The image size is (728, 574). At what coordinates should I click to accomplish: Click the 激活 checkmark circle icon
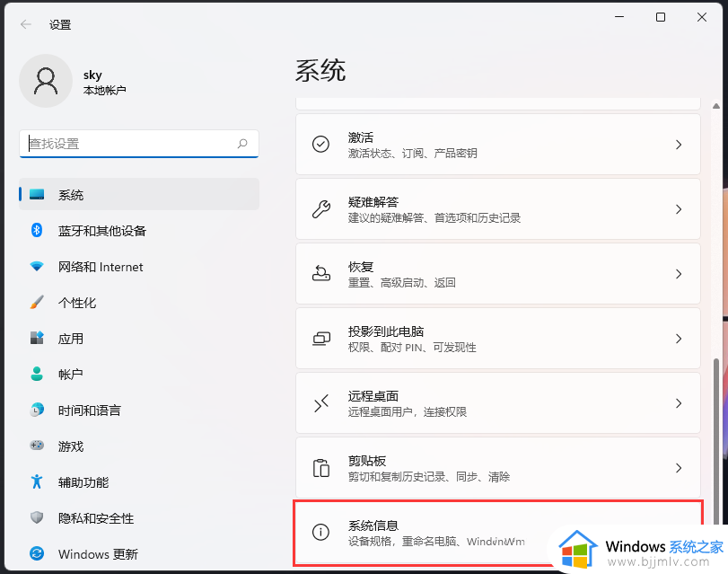(x=320, y=144)
